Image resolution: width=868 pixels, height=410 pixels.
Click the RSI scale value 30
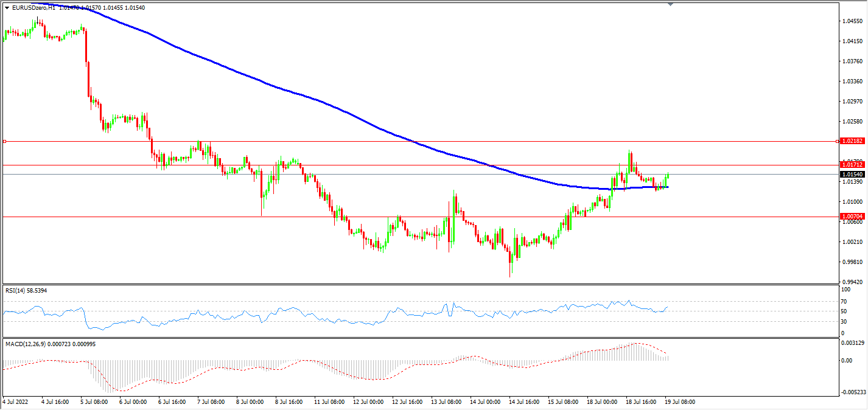click(844, 322)
